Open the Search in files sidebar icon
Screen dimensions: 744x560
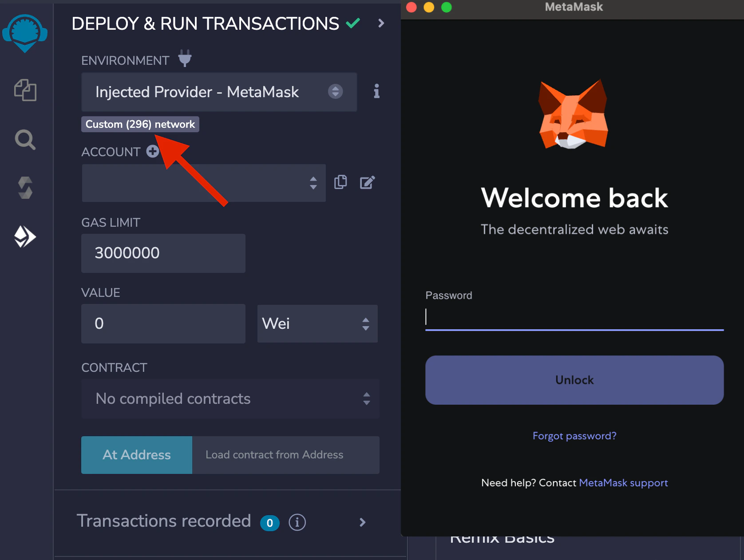[25, 140]
